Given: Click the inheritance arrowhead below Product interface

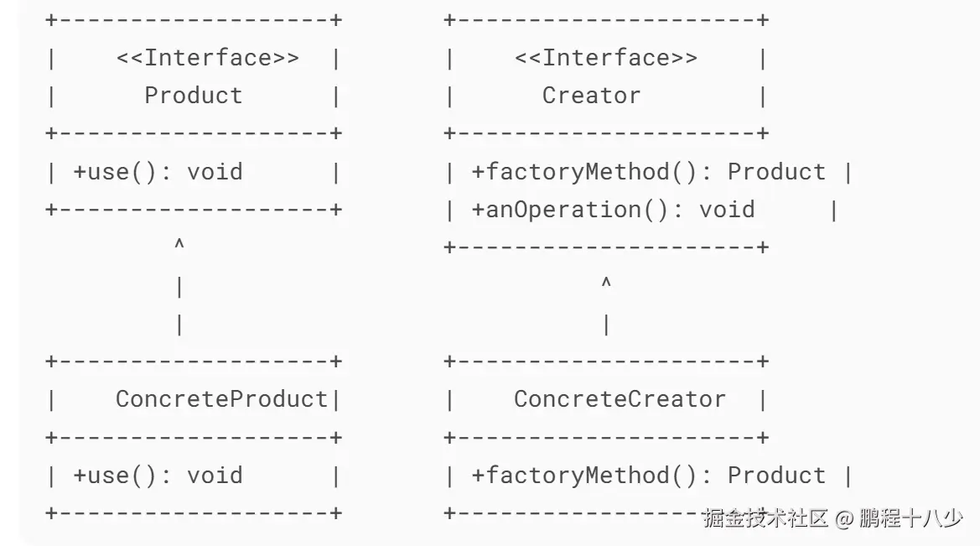Looking at the screenshot, I should pos(179,244).
